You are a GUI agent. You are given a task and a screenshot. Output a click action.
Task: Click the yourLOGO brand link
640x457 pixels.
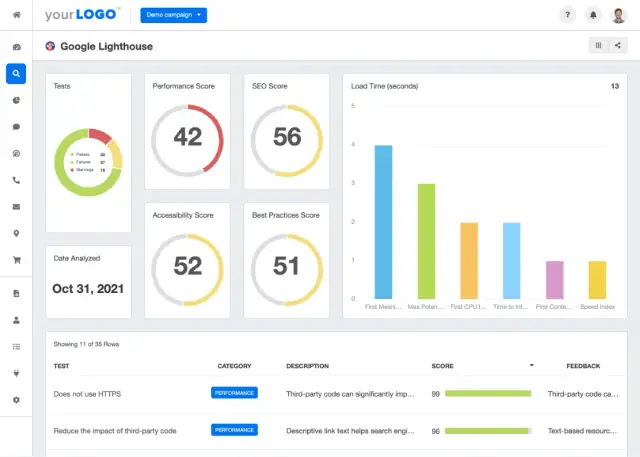(82, 16)
